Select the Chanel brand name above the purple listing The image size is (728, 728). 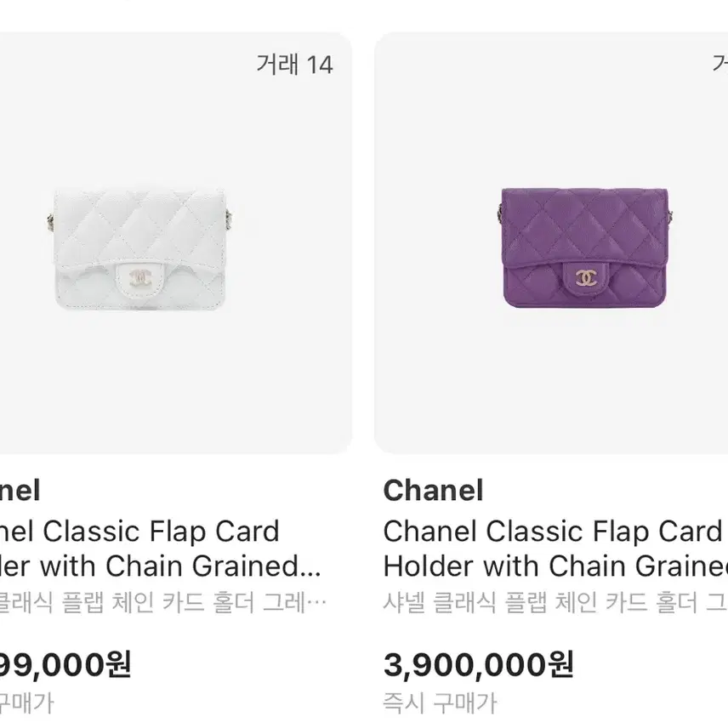pos(433,490)
